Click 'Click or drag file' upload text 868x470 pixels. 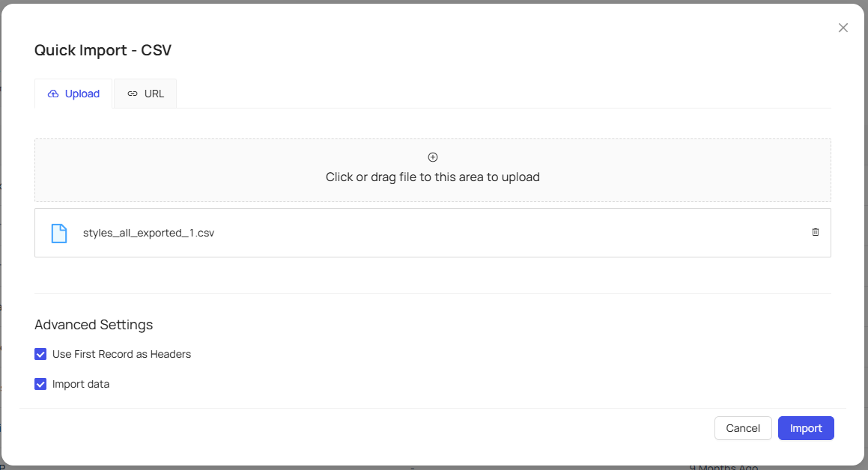click(x=433, y=177)
